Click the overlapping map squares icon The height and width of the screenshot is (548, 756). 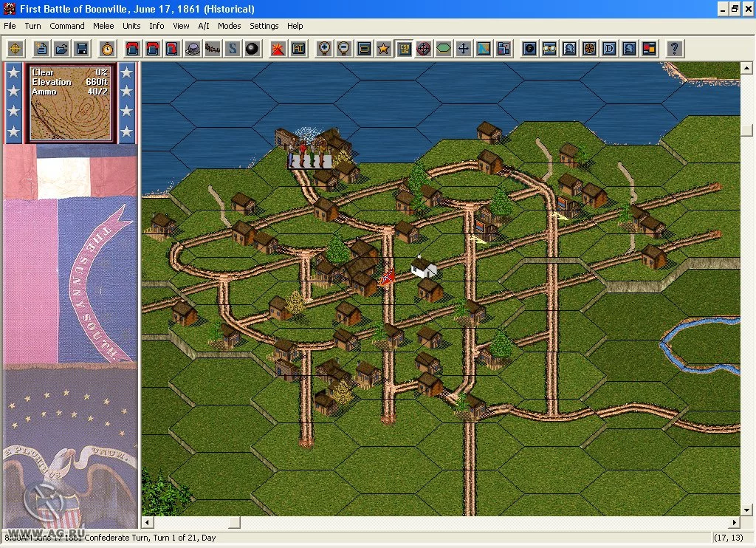click(504, 49)
